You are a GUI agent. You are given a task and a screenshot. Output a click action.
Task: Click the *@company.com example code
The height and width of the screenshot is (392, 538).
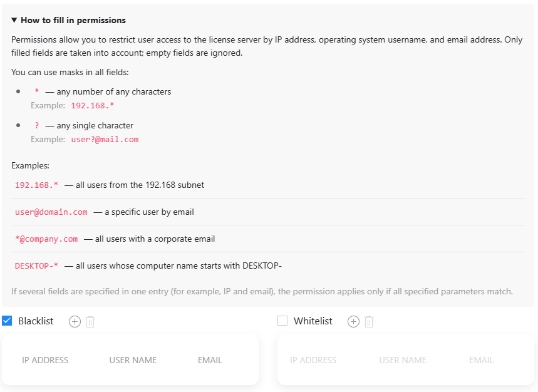click(x=46, y=239)
